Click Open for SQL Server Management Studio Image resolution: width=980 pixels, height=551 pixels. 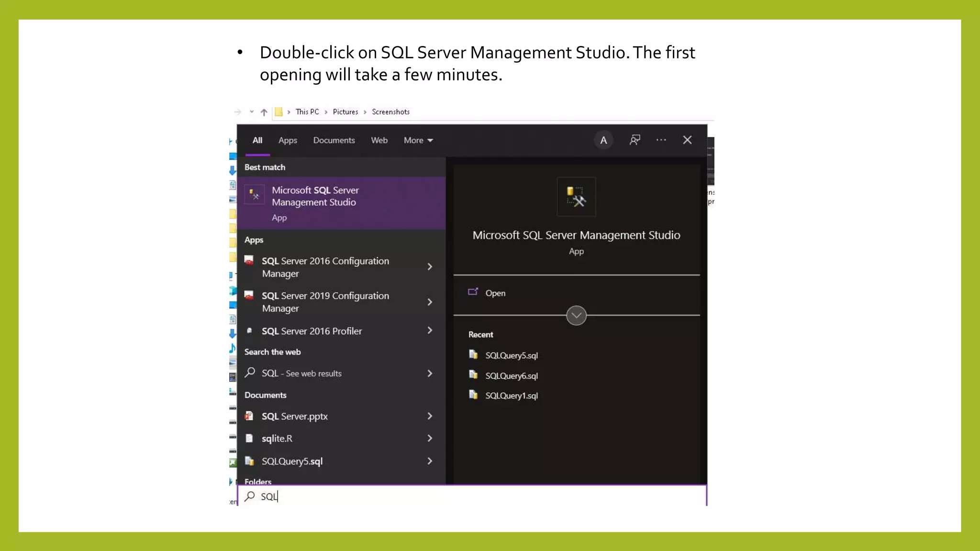tap(495, 293)
